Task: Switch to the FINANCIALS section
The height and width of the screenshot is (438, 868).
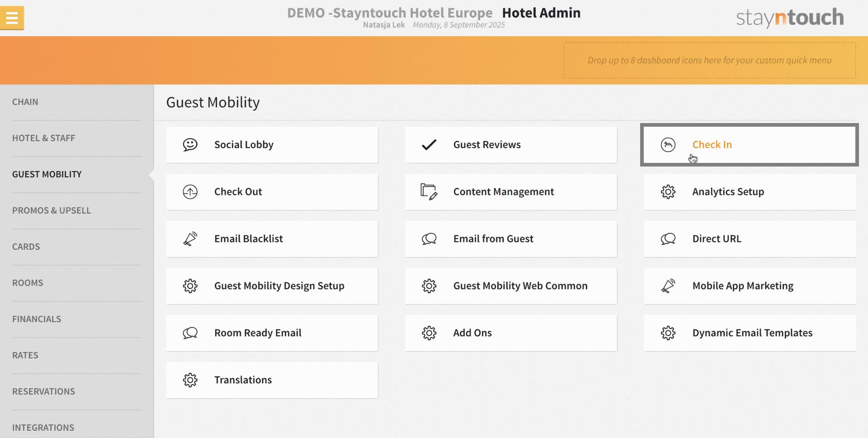Action: click(x=37, y=319)
